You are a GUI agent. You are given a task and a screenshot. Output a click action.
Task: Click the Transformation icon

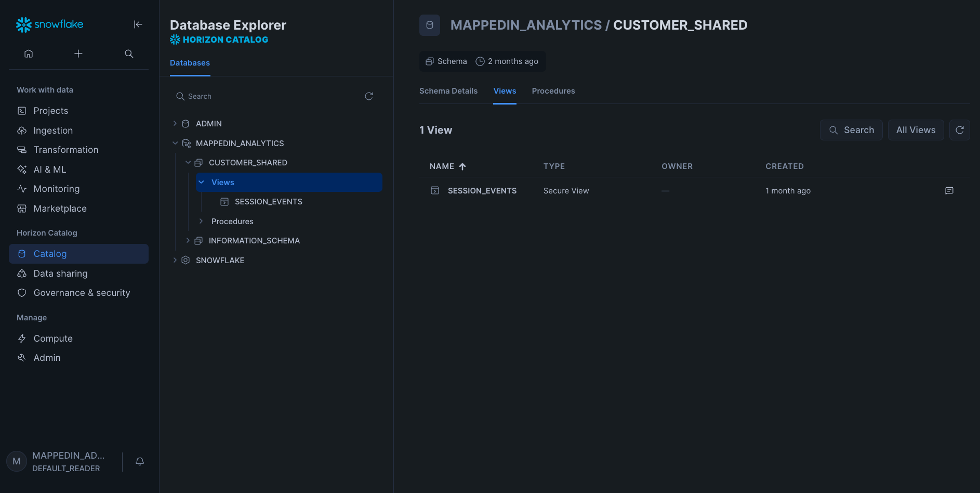(22, 150)
